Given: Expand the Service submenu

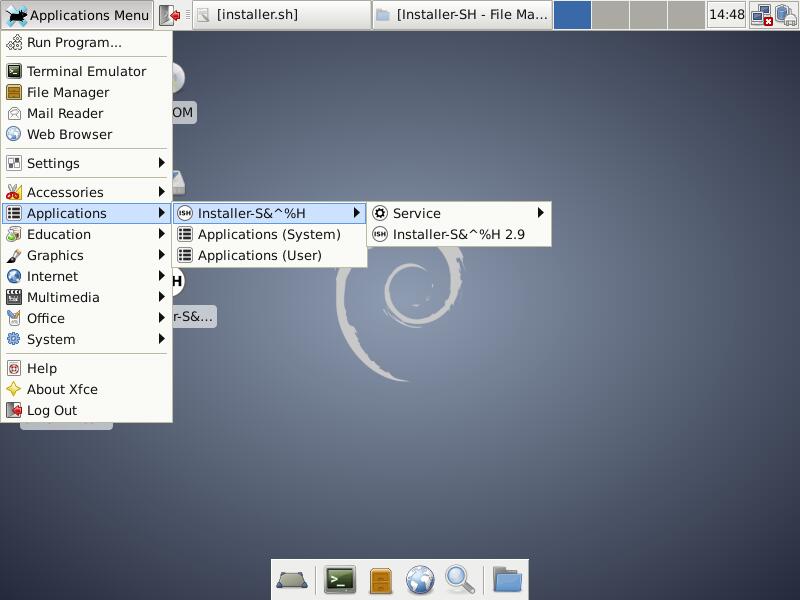Looking at the screenshot, I should coord(459,213).
